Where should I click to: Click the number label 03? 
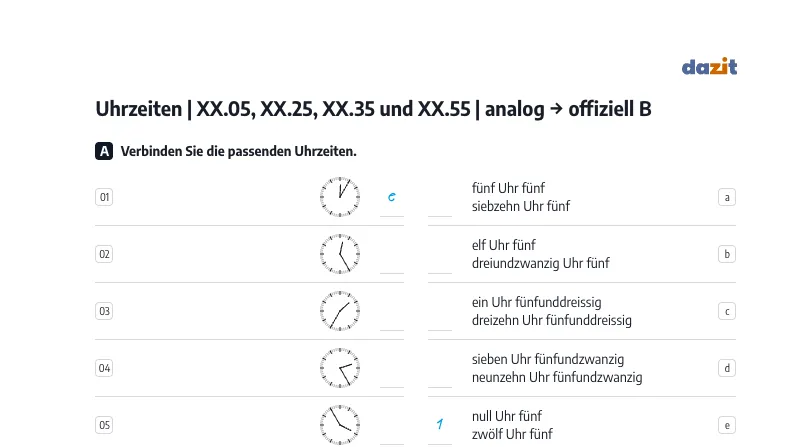pyautogui.click(x=104, y=311)
